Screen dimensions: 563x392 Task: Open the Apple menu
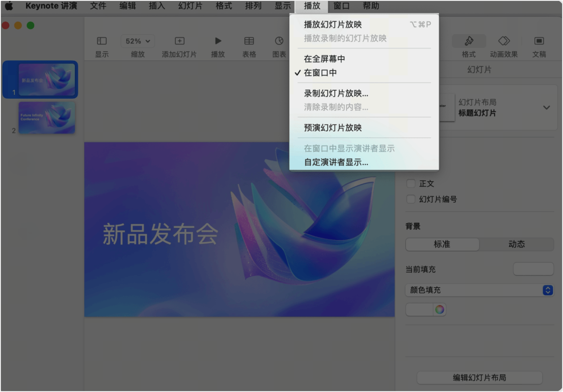pos(9,6)
